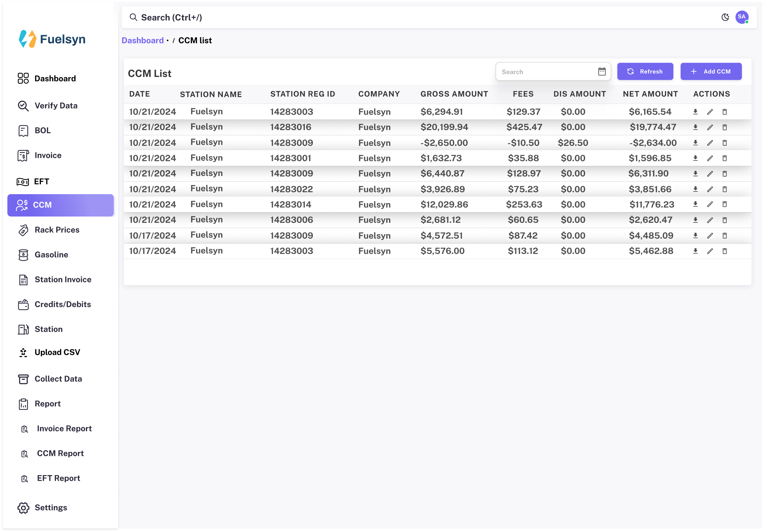The width and height of the screenshot is (763, 532).
Task: Select the Rack Prices sidebar icon
Action: [23, 230]
